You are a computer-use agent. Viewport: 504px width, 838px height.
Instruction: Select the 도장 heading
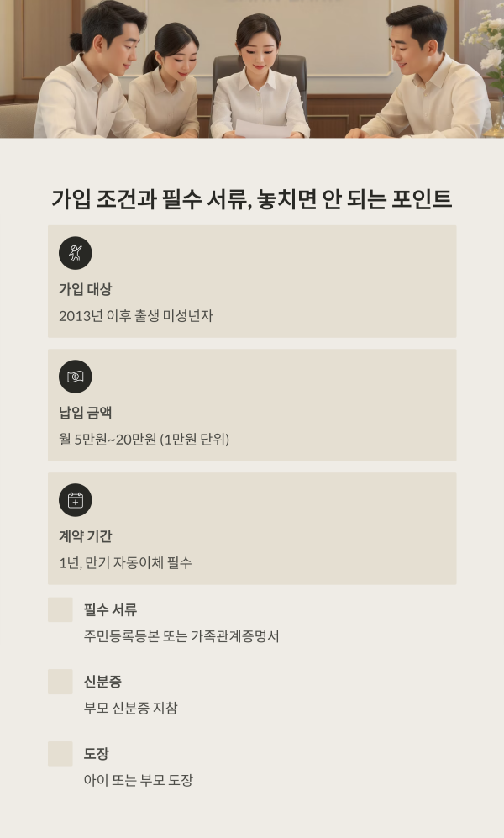click(x=96, y=755)
